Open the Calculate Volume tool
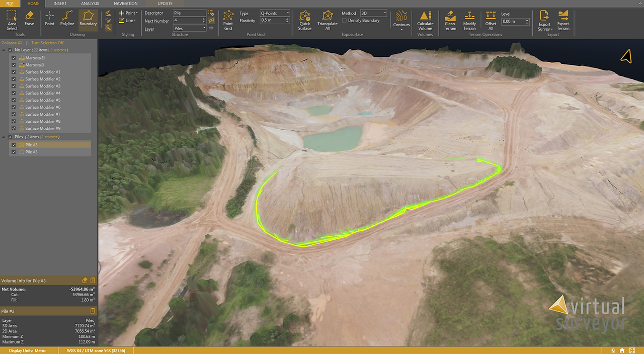This screenshot has height=354, width=644. (x=425, y=21)
